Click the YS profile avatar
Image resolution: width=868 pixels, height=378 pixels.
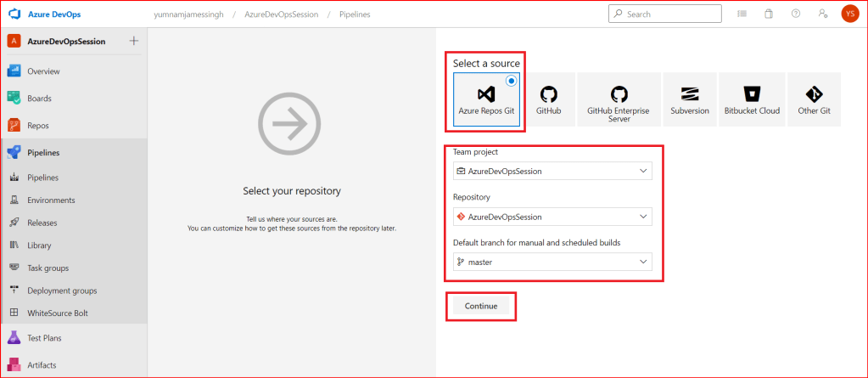point(849,14)
